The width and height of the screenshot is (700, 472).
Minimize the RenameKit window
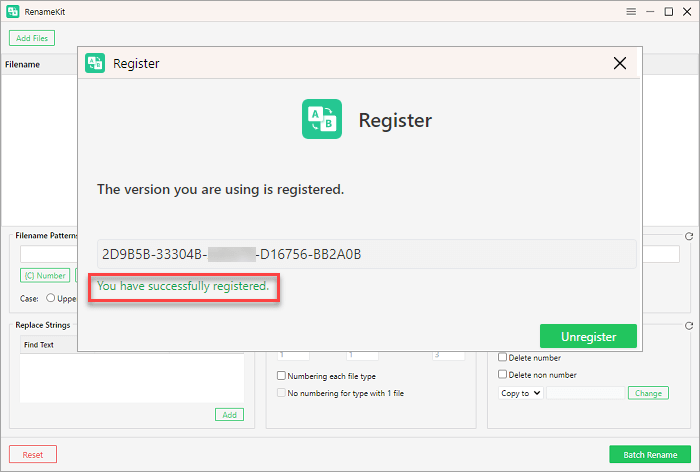pyautogui.click(x=650, y=12)
